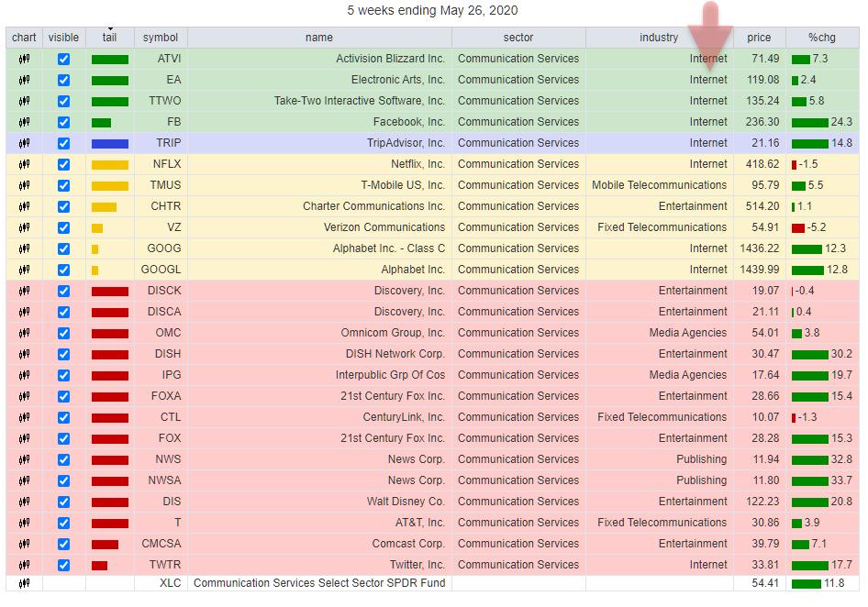Click chart icon for Walt Disney row

click(24, 502)
